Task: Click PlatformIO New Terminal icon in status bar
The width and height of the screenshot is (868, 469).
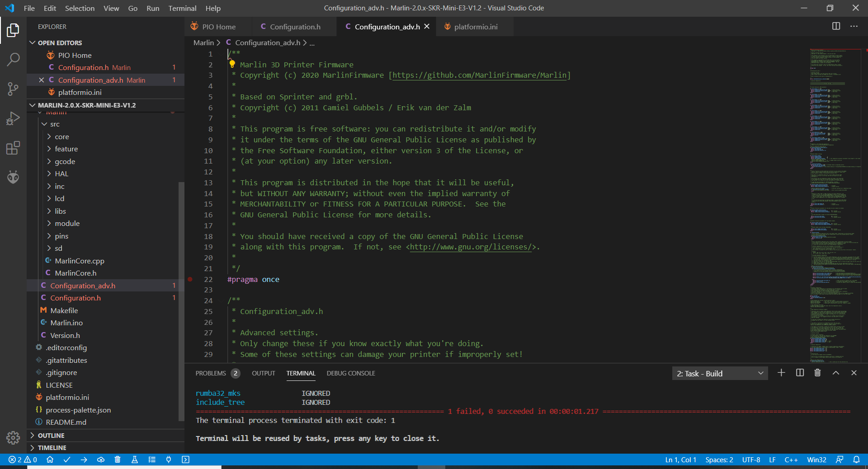Action: (x=185, y=460)
